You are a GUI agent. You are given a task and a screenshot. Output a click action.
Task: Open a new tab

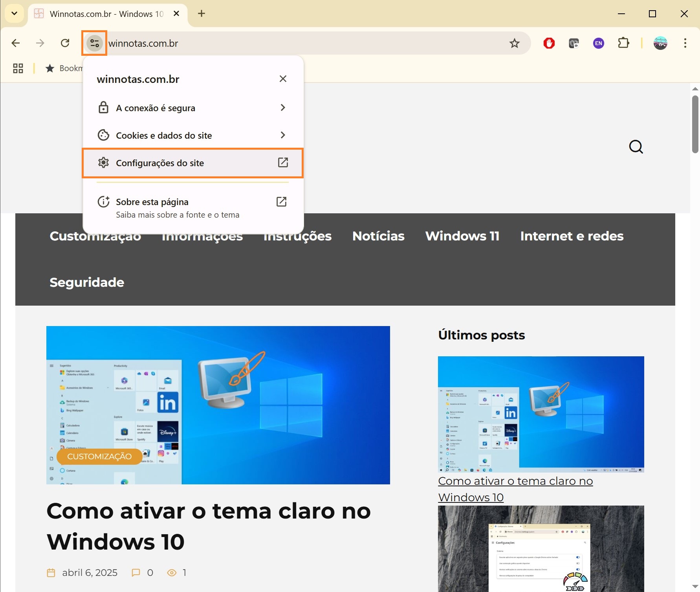coord(202,14)
